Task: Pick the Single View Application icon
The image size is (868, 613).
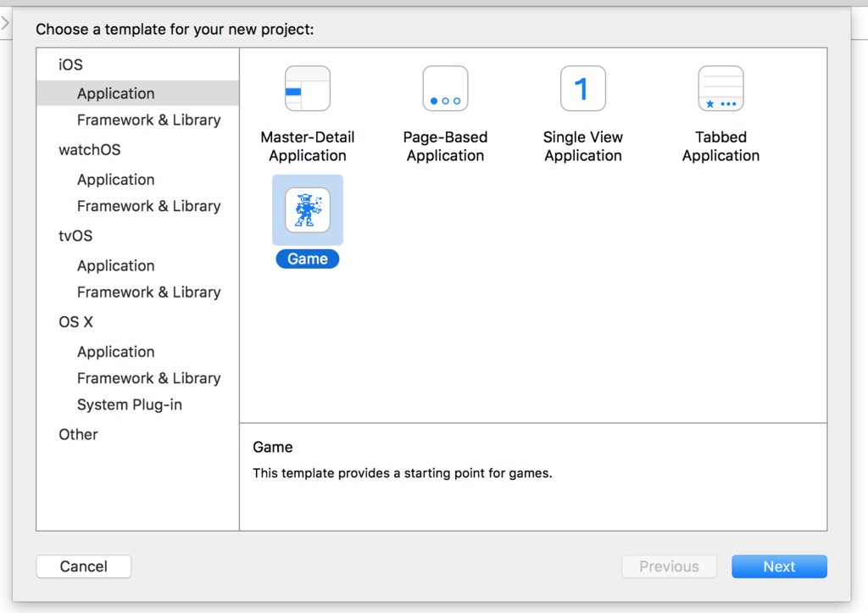Action: (x=583, y=88)
